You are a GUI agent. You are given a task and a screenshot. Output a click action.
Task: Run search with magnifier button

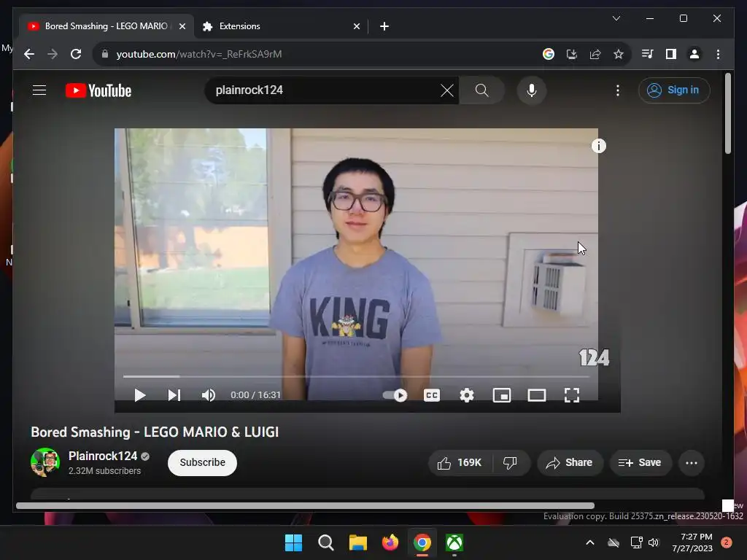coord(481,90)
